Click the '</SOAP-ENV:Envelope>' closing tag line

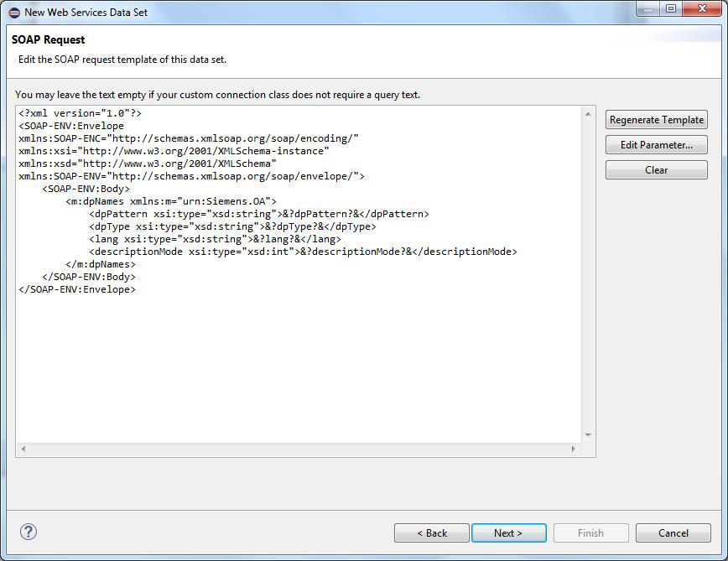tap(77, 289)
